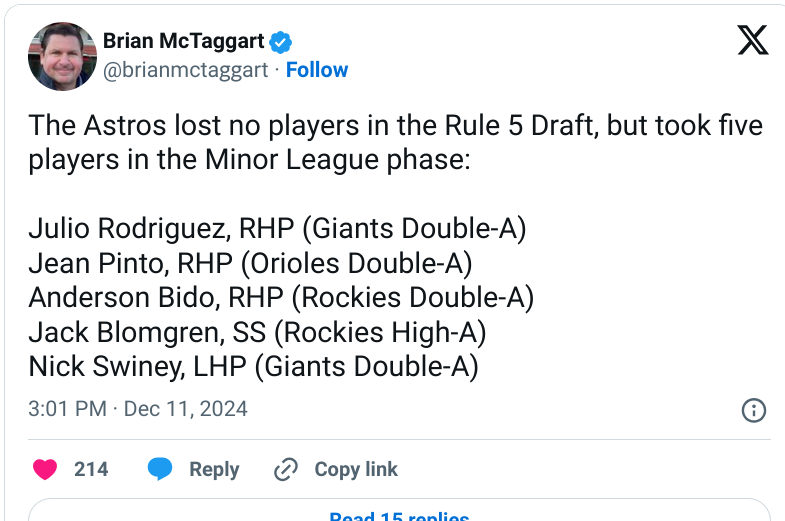
Task: Click the X logo icon
Action: tap(752, 40)
